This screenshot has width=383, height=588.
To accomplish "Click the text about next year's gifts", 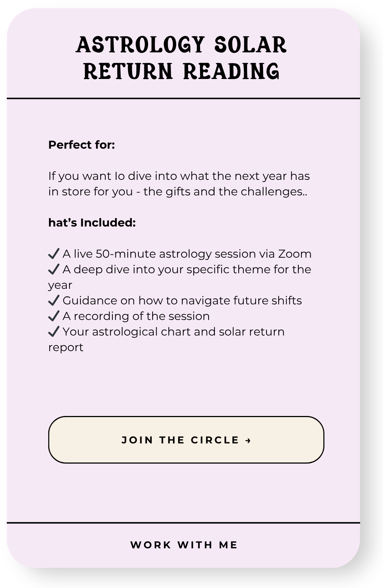I will point(179,184).
